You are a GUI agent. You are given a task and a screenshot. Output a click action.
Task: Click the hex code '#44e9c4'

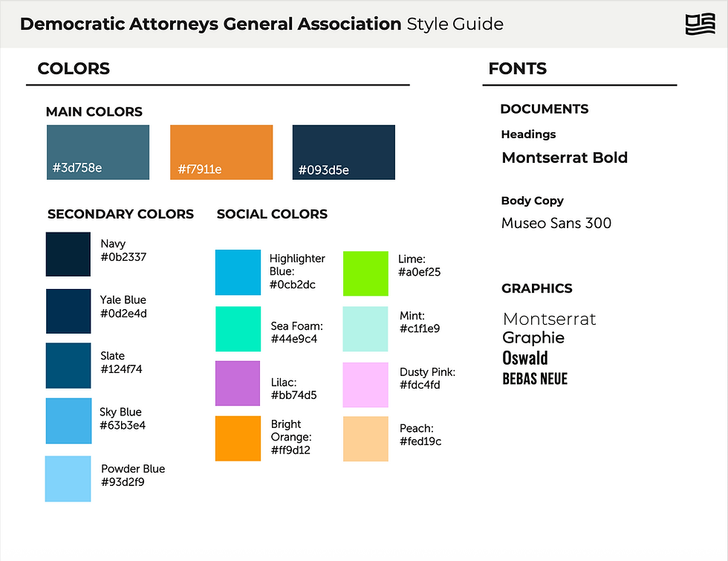[294, 339]
